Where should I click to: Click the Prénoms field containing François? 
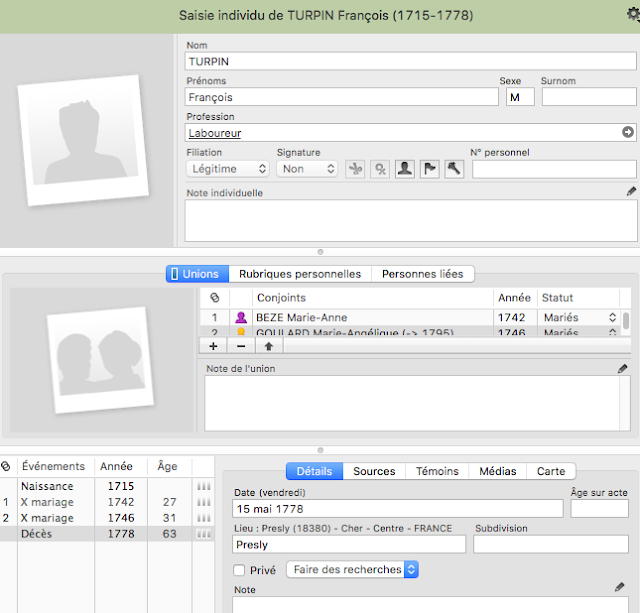click(342, 97)
